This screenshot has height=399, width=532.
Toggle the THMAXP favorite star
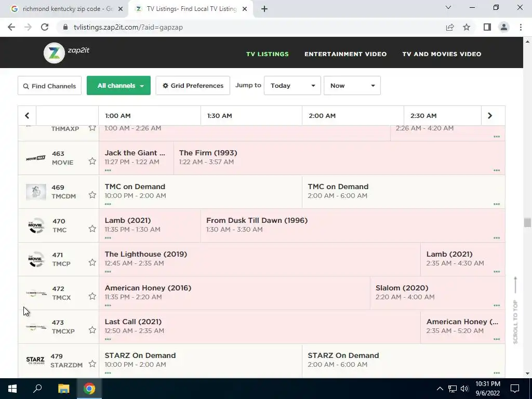92,128
